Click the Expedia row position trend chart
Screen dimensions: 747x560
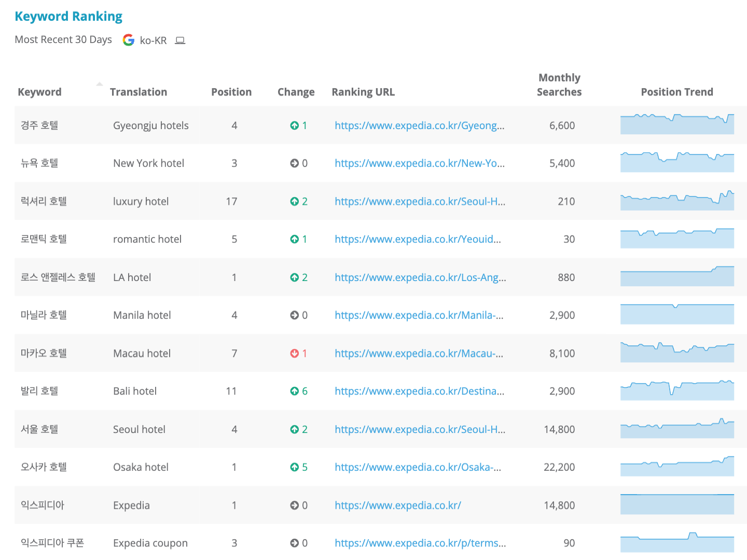677,504
